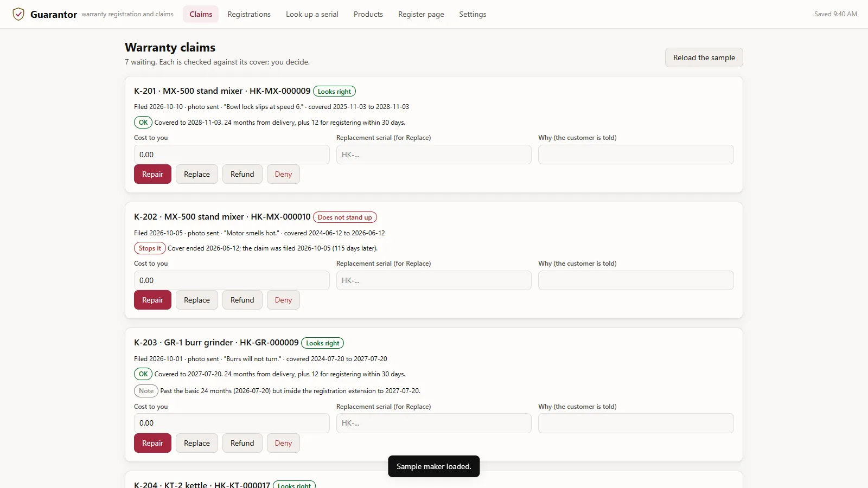This screenshot has width=868, height=488.
Task: Click the Does not stand up badge
Action: [344, 217]
